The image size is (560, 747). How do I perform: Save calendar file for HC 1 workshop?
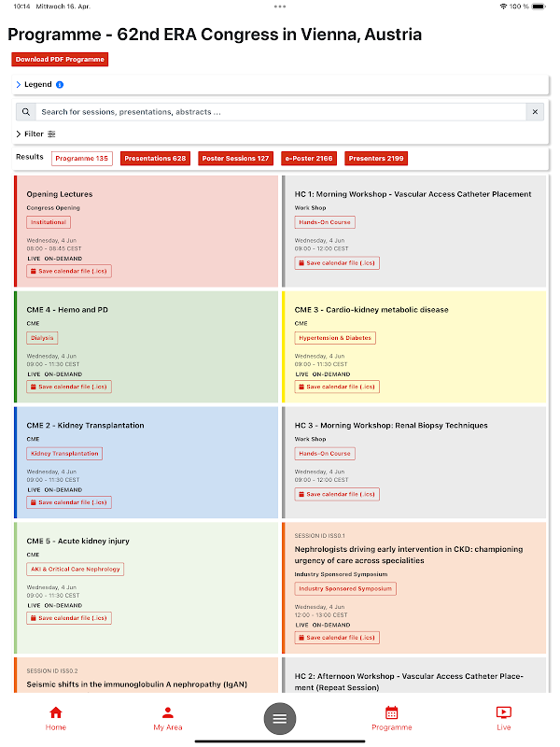point(337,263)
